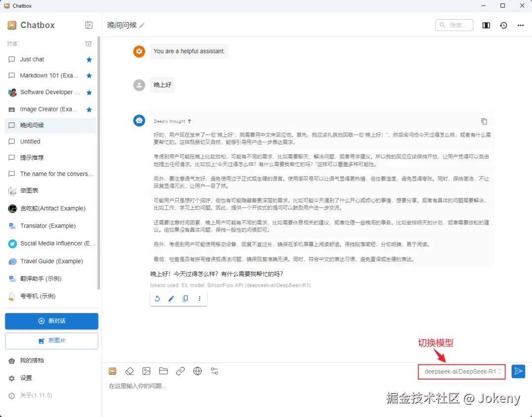Viewport: 532px width, 417px height.
Task: Open Image Creator example conversation
Action: point(51,109)
